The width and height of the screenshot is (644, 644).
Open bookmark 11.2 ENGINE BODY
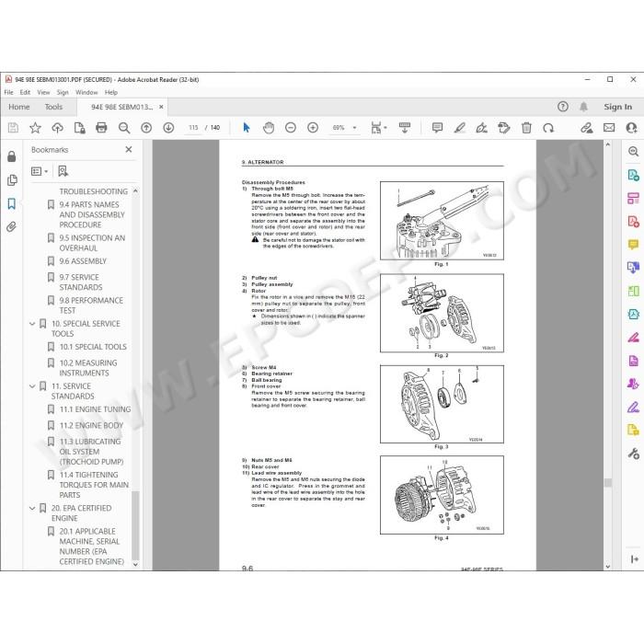coord(91,425)
